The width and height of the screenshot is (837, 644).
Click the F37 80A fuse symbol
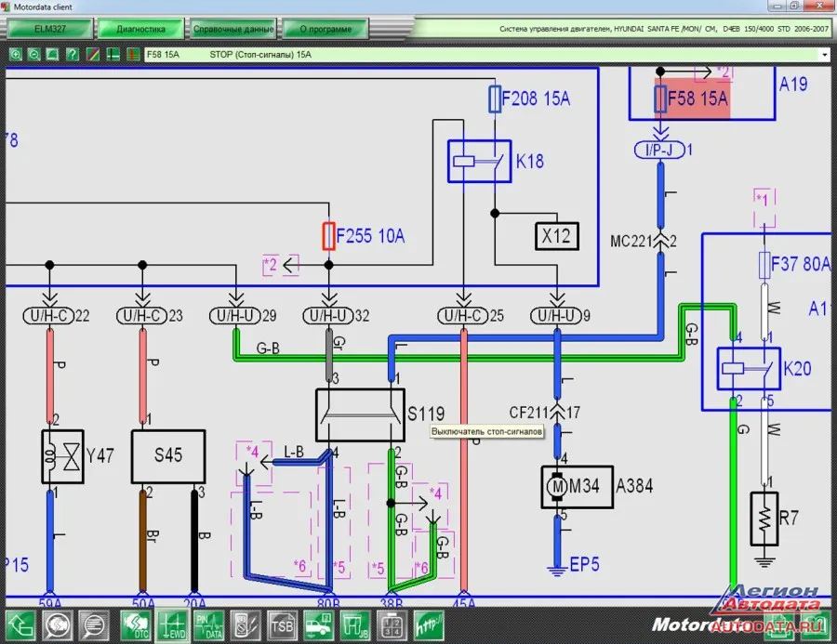(764, 265)
